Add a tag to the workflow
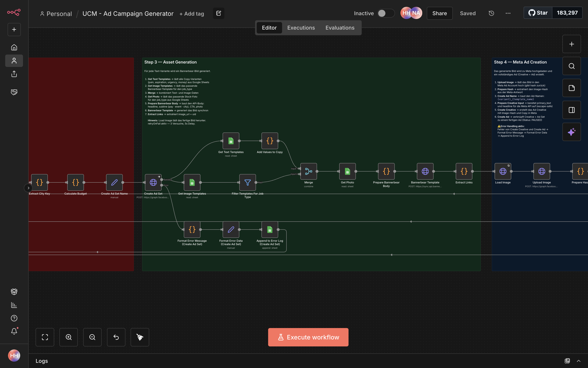This screenshot has height=368, width=588. (x=191, y=14)
